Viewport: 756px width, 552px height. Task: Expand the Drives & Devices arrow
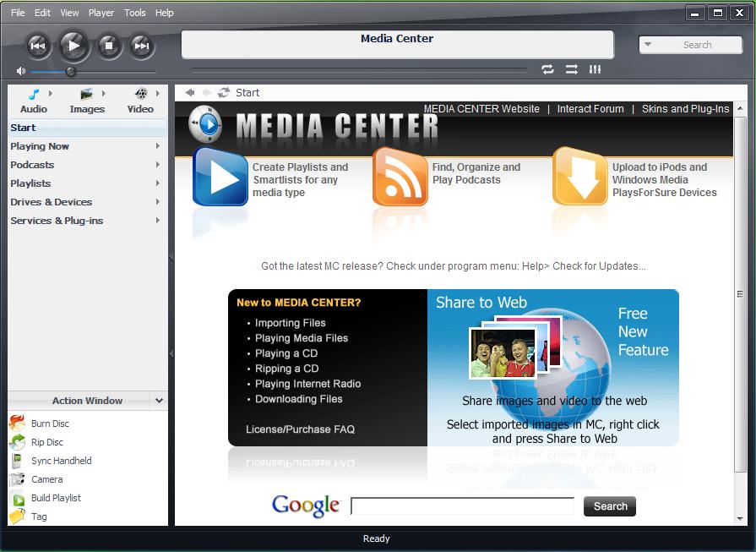tap(158, 202)
